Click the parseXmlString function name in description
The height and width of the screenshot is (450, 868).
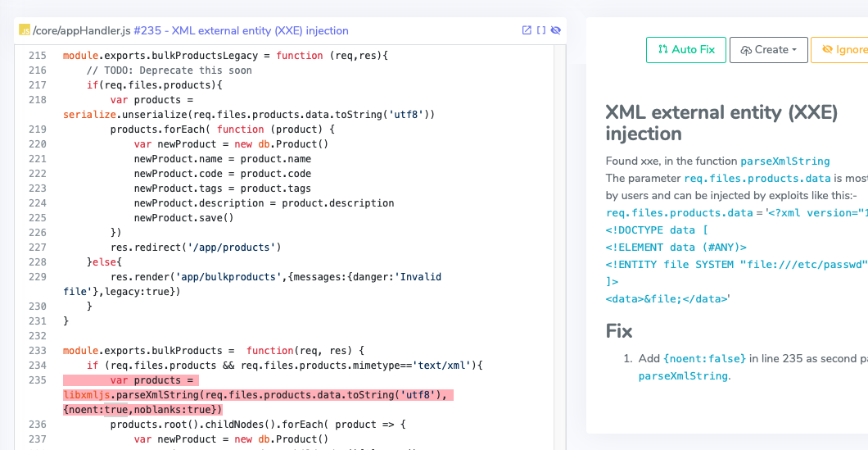coord(785,161)
